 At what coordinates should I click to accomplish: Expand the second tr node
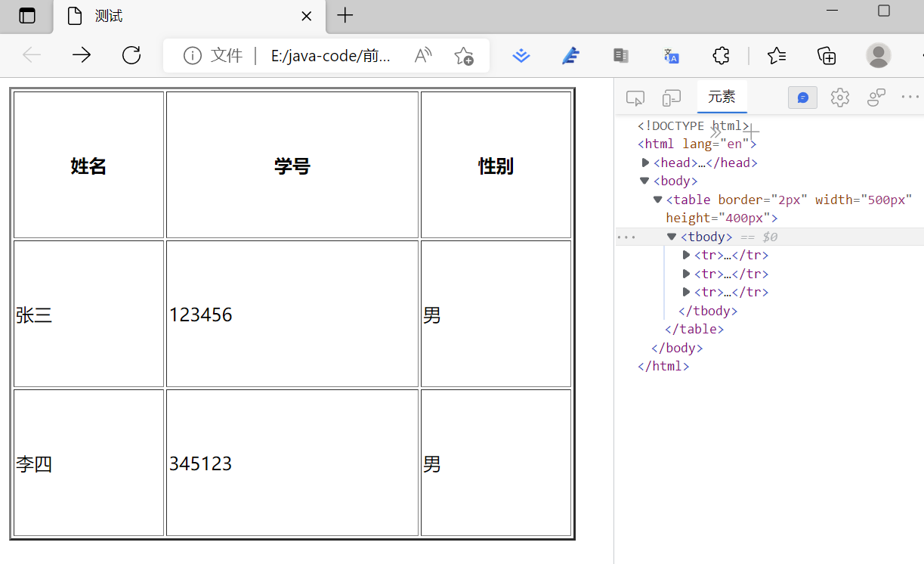click(686, 274)
